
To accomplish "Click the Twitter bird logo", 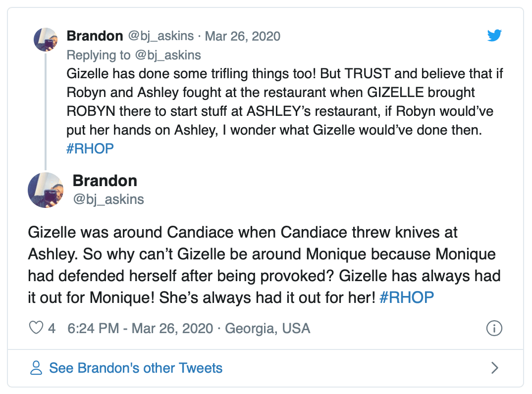I will click(494, 36).
